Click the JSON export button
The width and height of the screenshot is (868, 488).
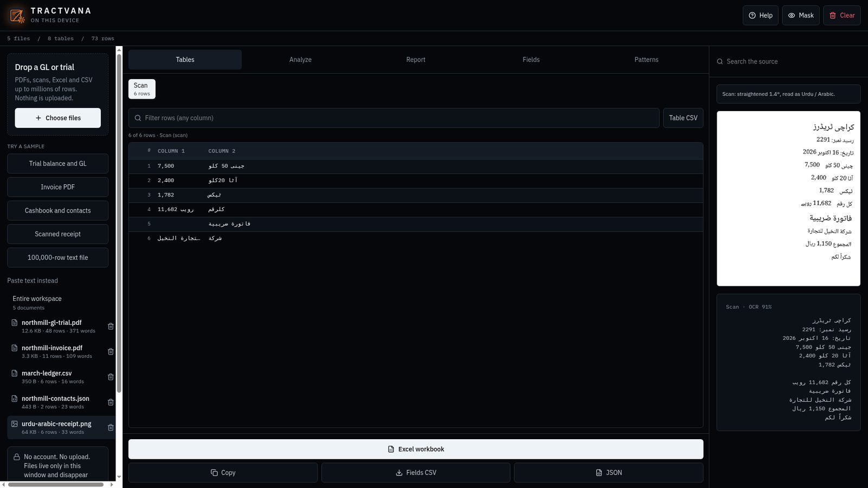coord(609,473)
